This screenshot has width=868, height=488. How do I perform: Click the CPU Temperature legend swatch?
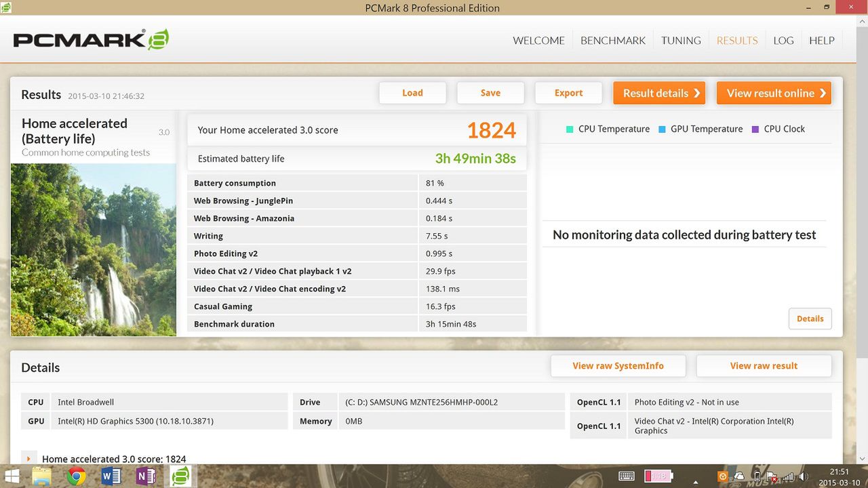click(570, 129)
